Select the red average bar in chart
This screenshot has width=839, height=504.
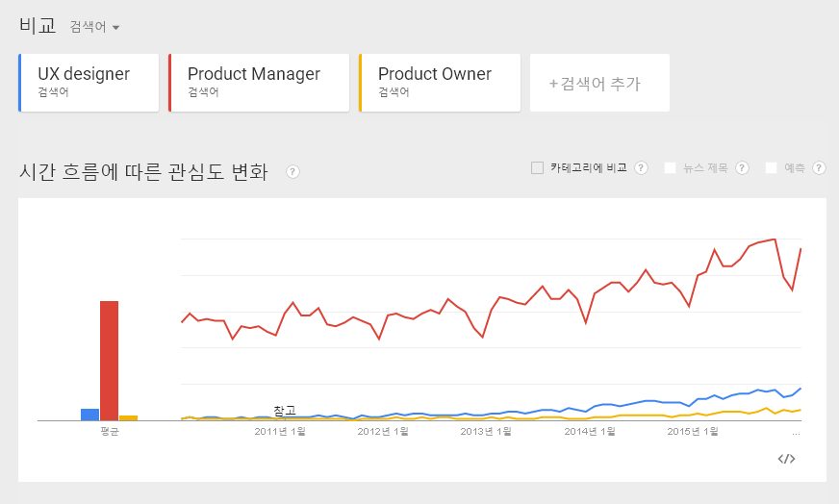[109, 361]
